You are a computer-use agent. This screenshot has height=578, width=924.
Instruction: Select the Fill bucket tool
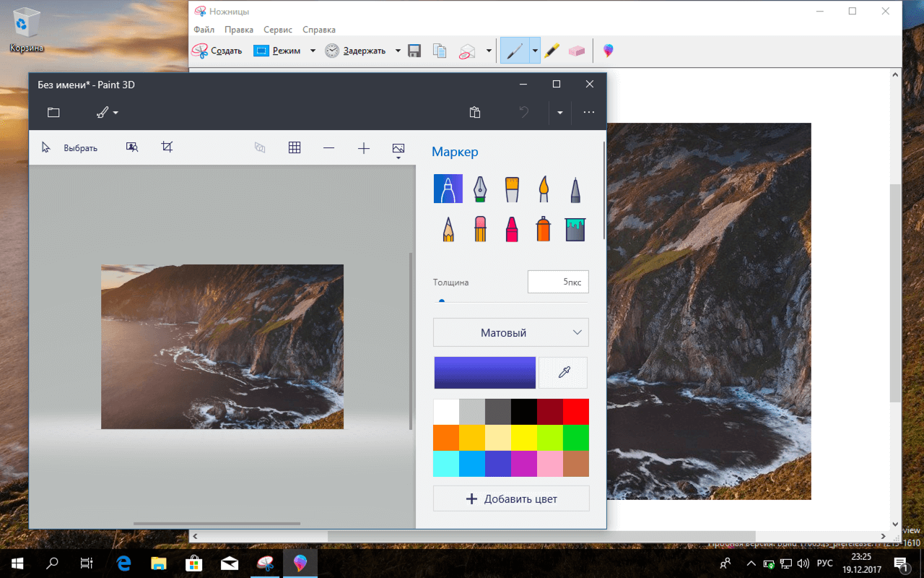click(575, 228)
